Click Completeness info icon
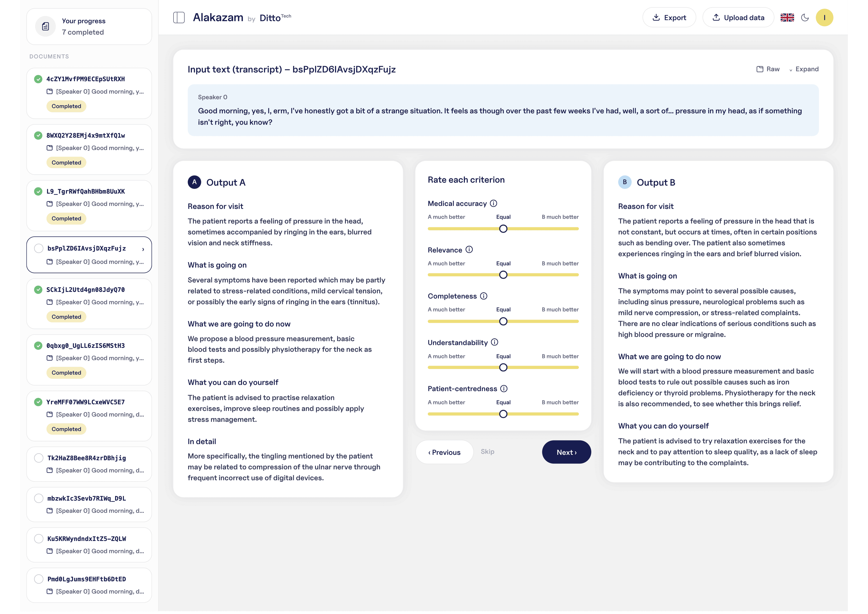868x614 pixels. (484, 296)
